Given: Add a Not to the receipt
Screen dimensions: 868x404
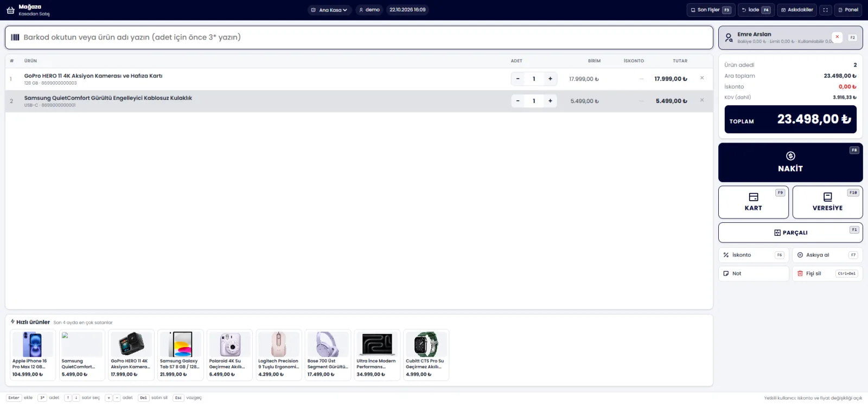Looking at the screenshot, I should pos(754,273).
